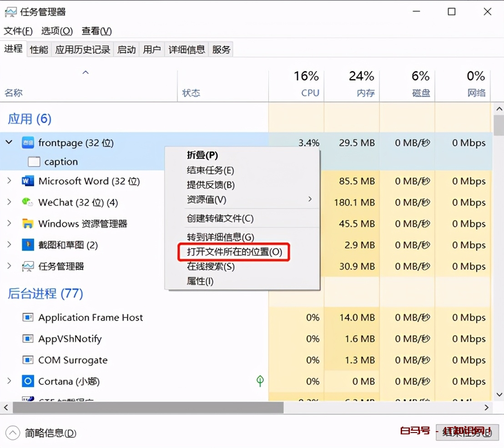Screen dimensions: 504x448
Task: Switch to the 性能 tab
Action: (x=39, y=49)
